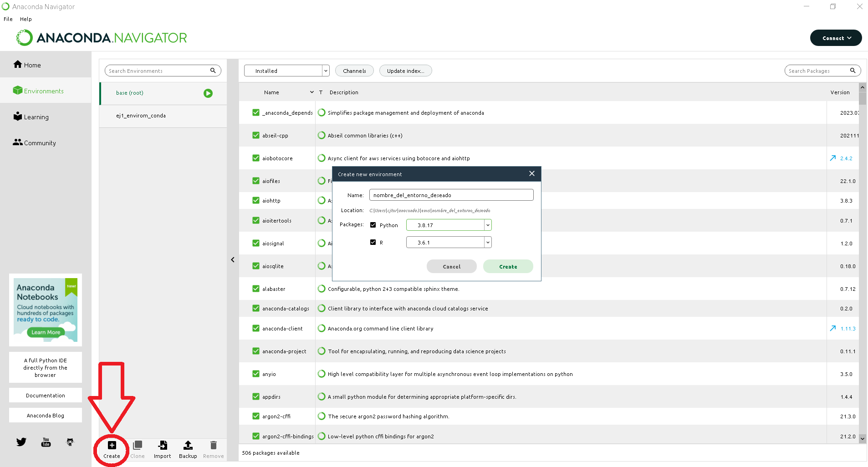
Task: Click Create in the new environment dialog
Action: pos(508,266)
